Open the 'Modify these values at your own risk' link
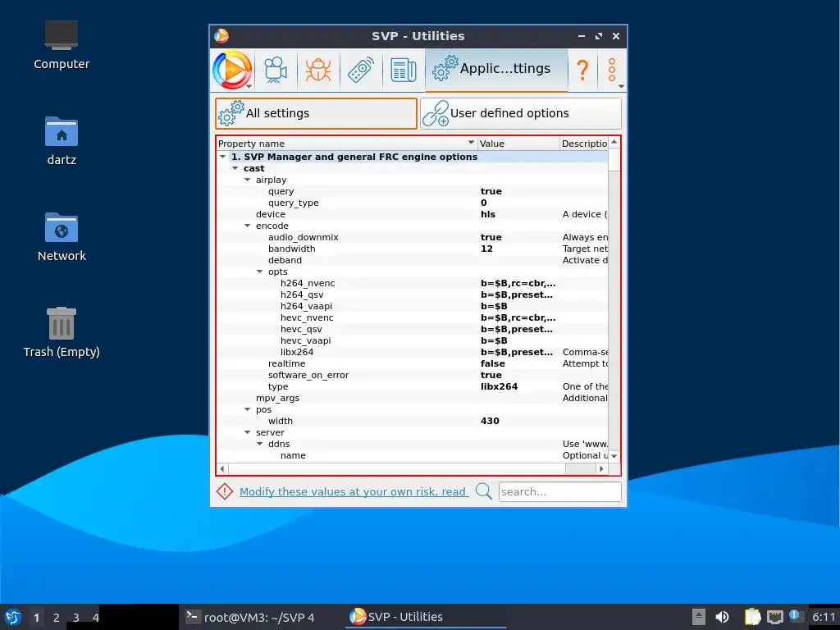Screen dimensions: 840x630 354,492
